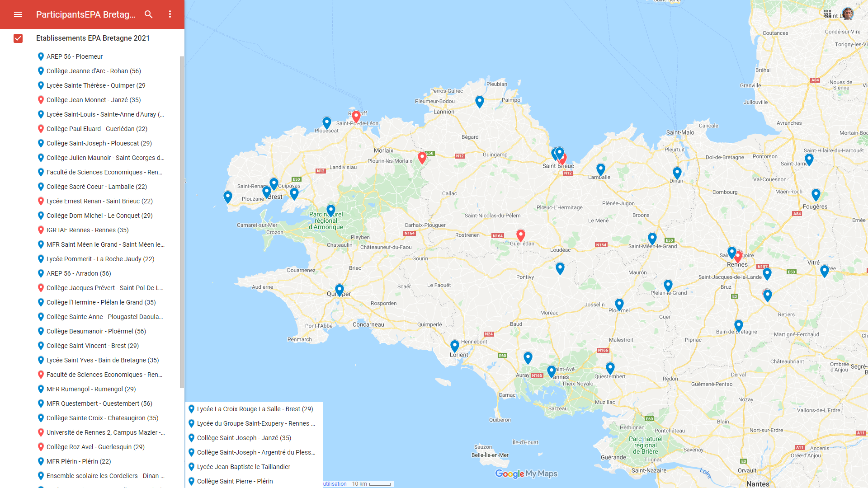Select MFR Plérin - Plérin (22) entry
The width and height of the screenshot is (868, 488).
[78, 461]
